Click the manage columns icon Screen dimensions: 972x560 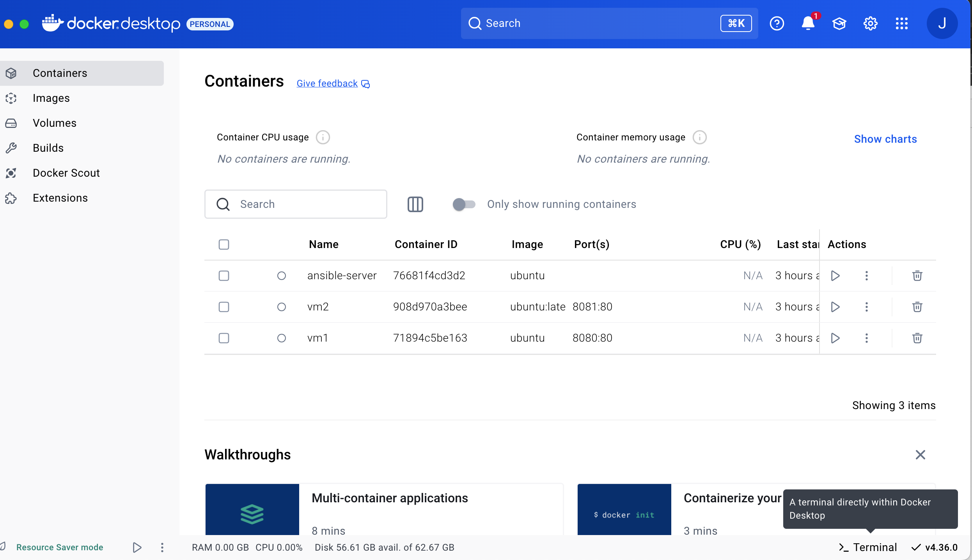click(415, 204)
